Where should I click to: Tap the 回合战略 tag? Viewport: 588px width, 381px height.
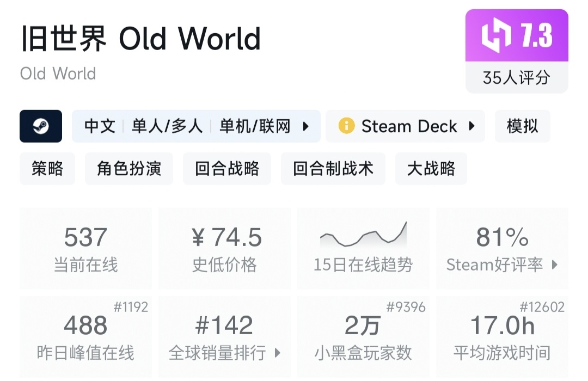tap(227, 169)
